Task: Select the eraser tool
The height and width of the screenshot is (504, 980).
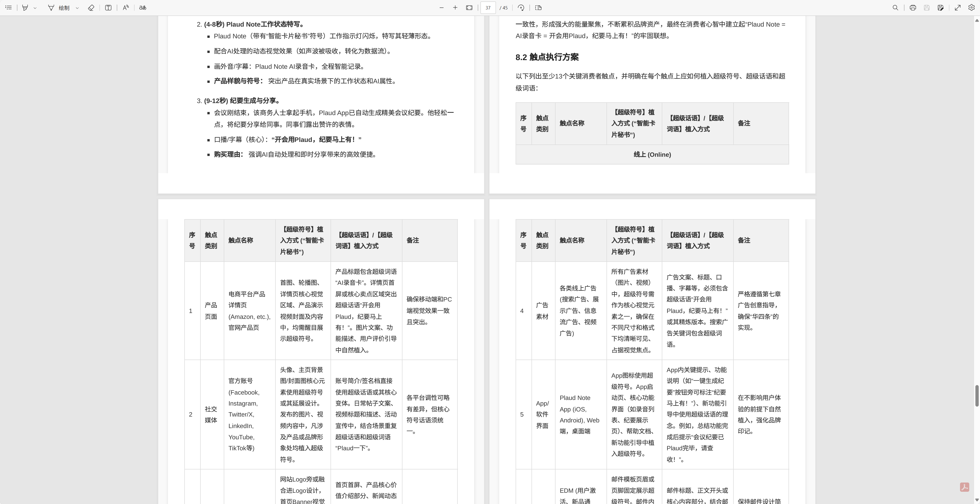Action: [x=91, y=8]
